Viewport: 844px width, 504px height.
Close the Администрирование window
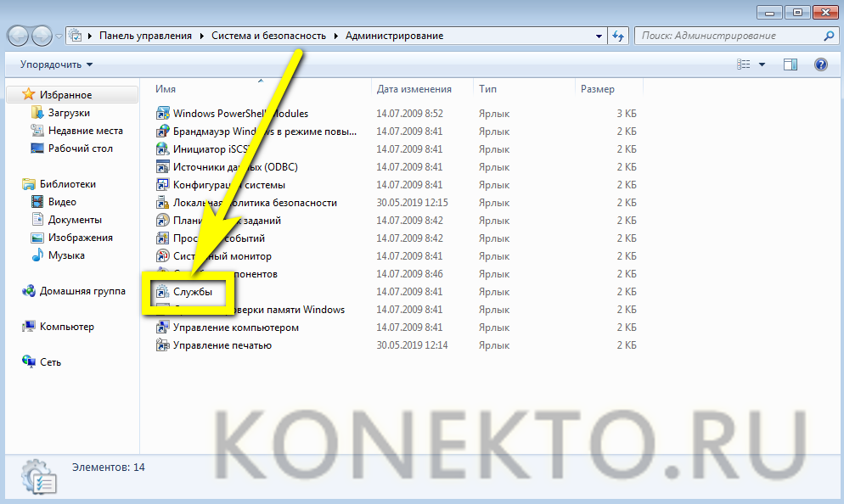coord(825,13)
